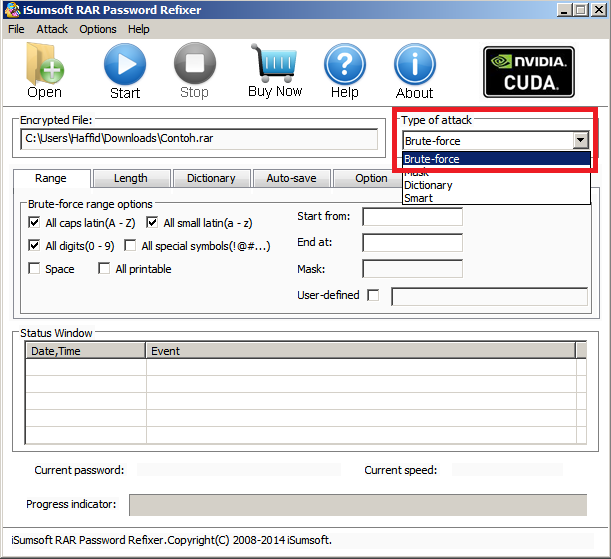Switch to the Option tab
This screenshot has height=559, width=611.
pyautogui.click(x=367, y=178)
